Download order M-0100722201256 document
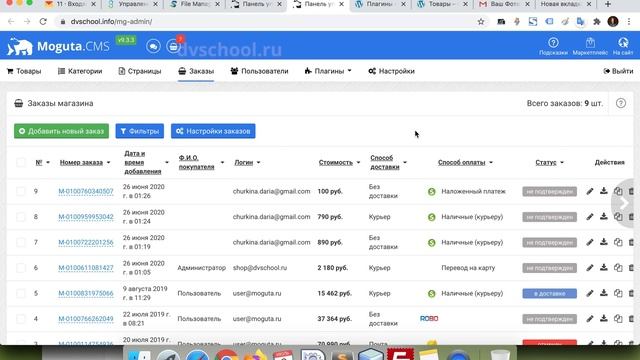The width and height of the screenshot is (640, 360). pos(604,242)
